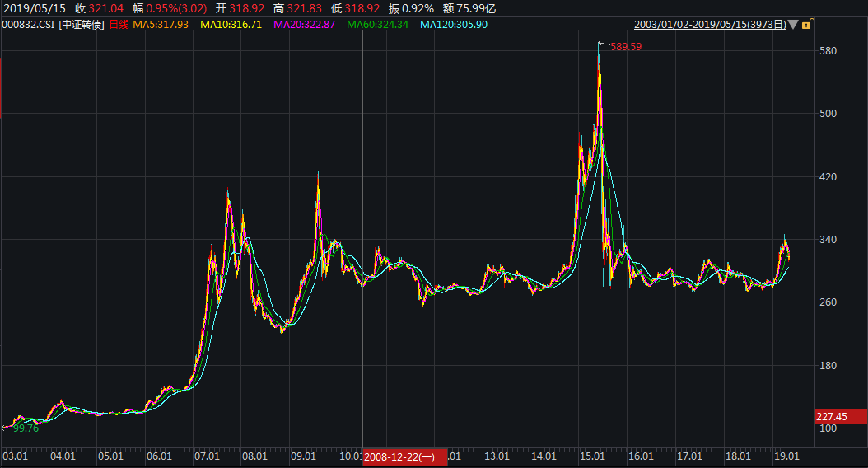Click the 340 price axis label

(x=828, y=239)
